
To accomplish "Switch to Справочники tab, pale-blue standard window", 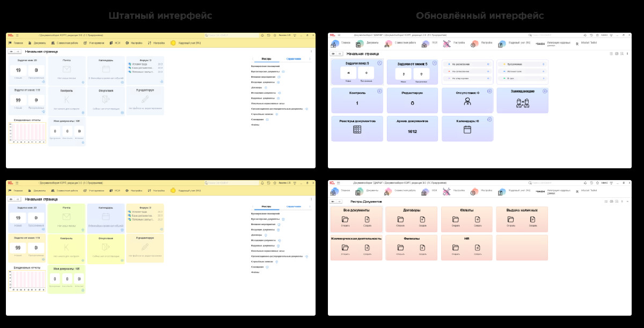I will [x=294, y=58].
